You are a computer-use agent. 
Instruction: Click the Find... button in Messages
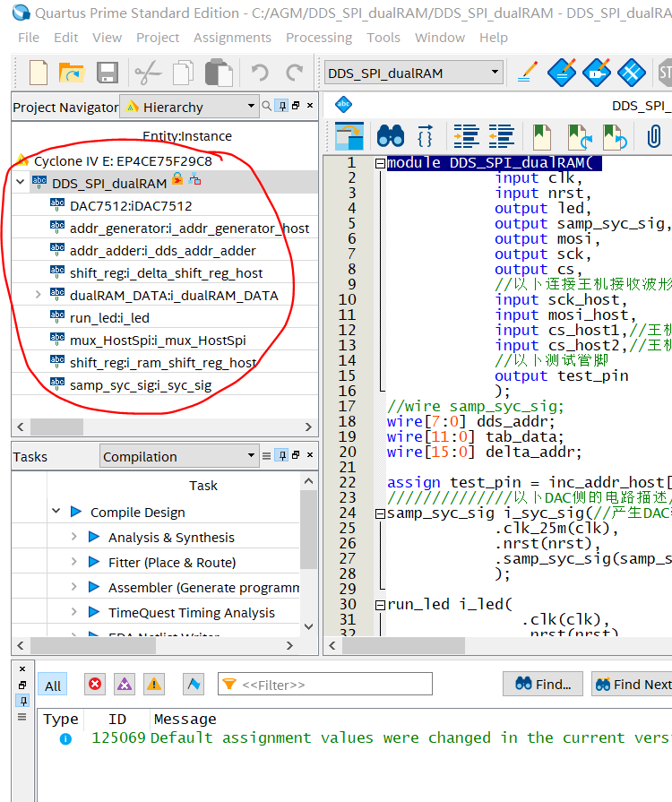point(543,684)
